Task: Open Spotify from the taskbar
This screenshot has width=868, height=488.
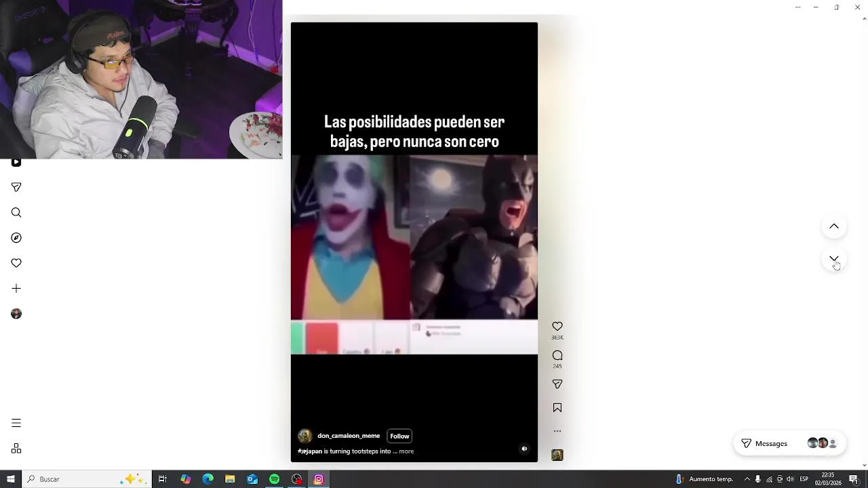Action: click(275, 479)
